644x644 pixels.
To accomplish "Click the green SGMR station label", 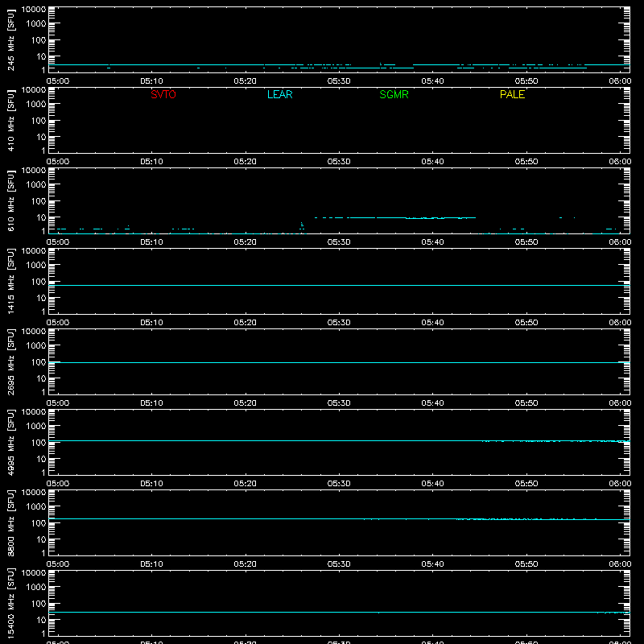I will point(394,94).
